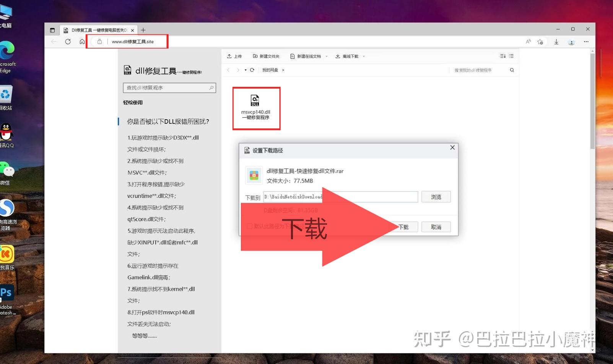Go back in the netdisk folder navigation
Image resolution: width=613 pixels, height=364 pixels.
[x=228, y=70]
